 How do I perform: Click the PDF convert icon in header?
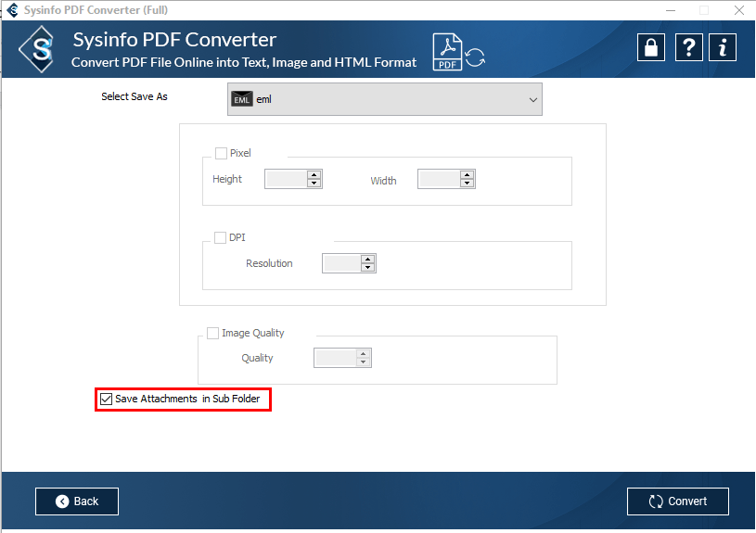tap(458, 52)
